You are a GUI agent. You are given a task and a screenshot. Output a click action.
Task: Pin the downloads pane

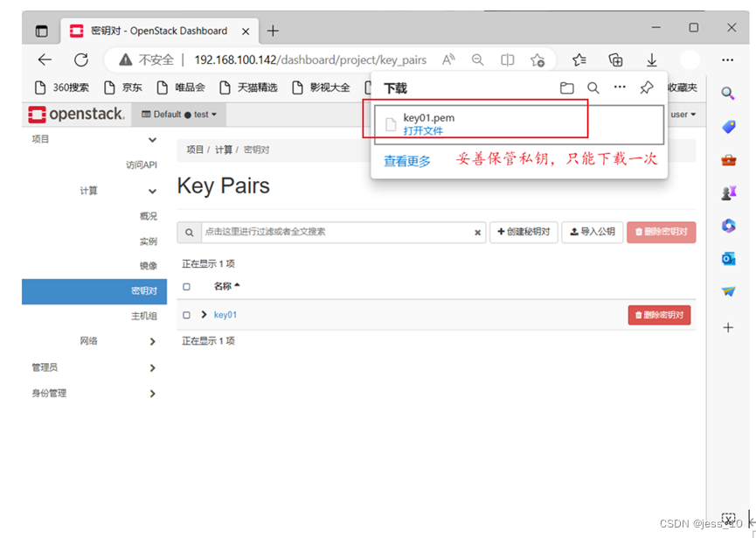(648, 87)
